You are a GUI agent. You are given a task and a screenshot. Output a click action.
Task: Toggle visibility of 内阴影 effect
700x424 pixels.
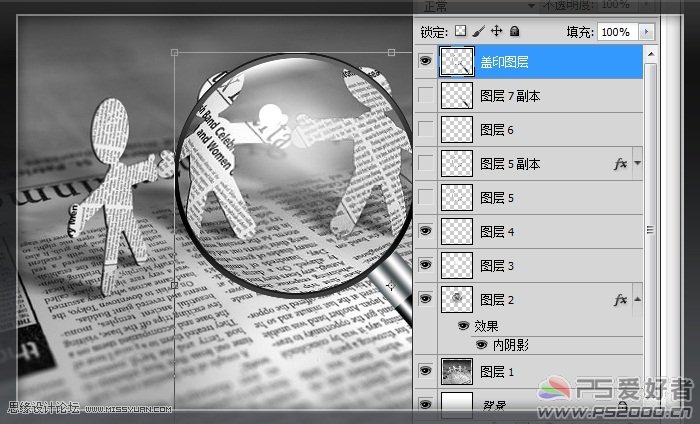(x=481, y=345)
